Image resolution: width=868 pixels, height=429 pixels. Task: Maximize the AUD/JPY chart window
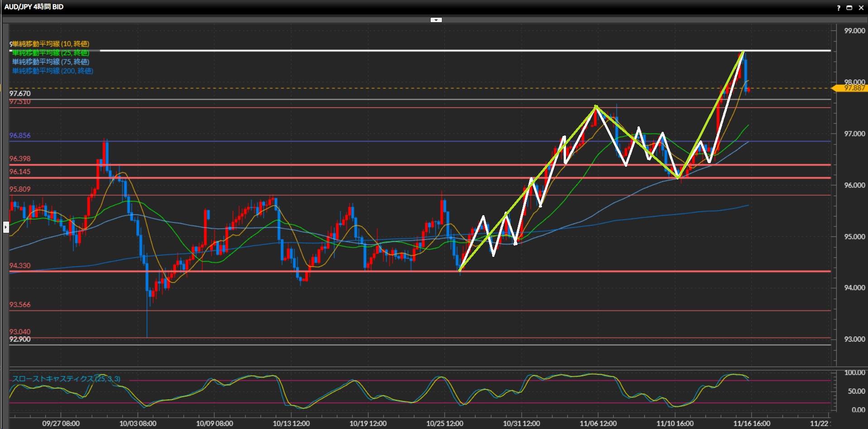[x=849, y=8]
